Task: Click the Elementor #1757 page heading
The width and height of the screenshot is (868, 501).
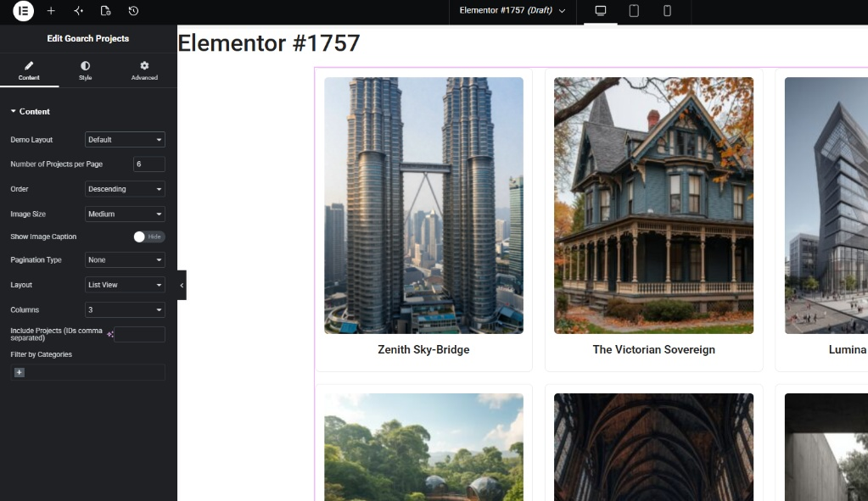Action: 268,43
